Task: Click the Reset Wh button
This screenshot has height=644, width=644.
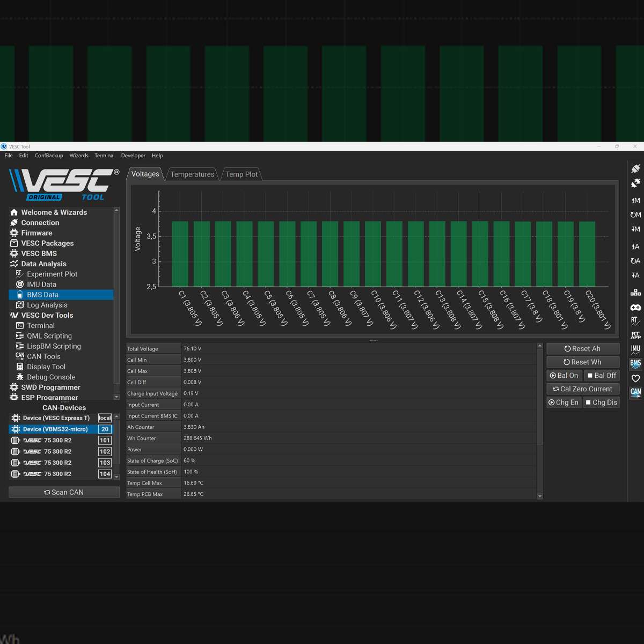Action: 583,362
